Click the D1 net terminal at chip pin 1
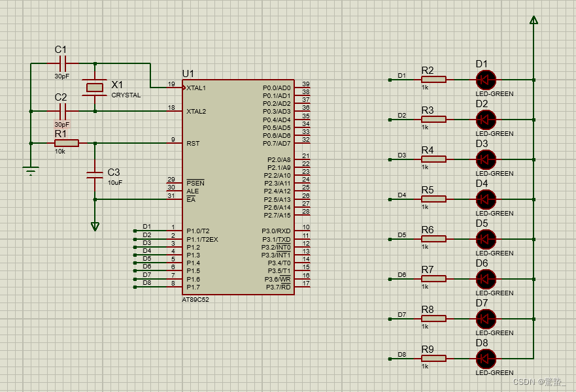 tap(135, 231)
